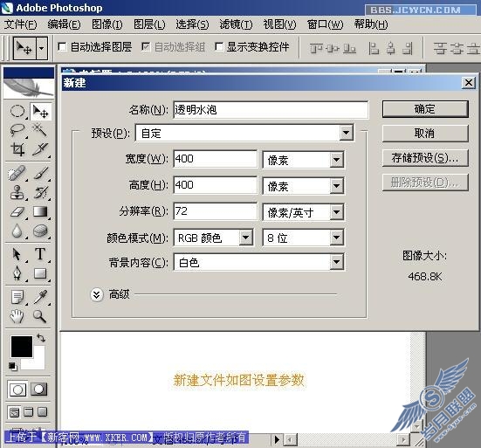Select the Notes tool
The height and width of the screenshot is (448, 481).
tap(17, 297)
